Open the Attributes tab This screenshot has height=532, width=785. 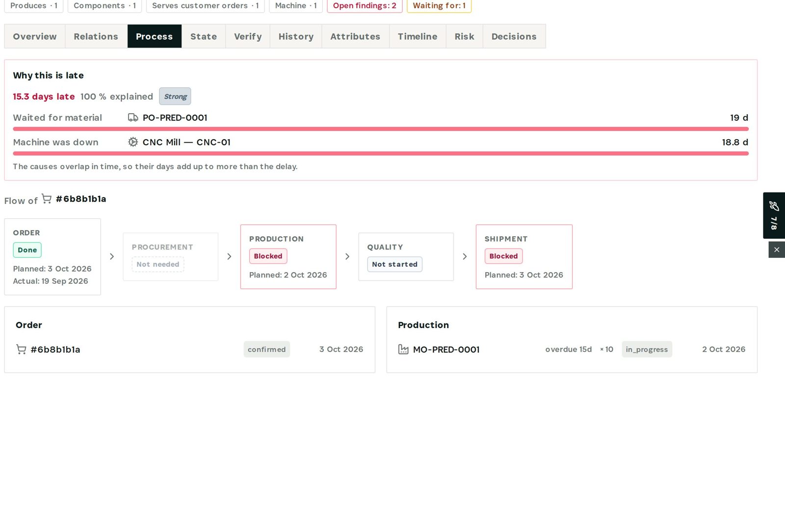point(355,36)
